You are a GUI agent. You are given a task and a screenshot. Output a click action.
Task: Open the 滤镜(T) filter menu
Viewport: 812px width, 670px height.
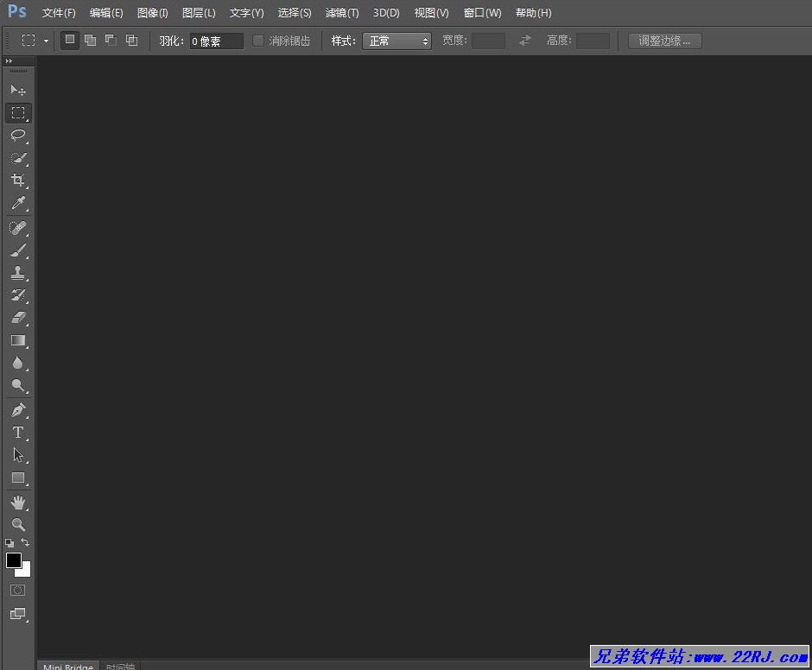[x=342, y=13]
